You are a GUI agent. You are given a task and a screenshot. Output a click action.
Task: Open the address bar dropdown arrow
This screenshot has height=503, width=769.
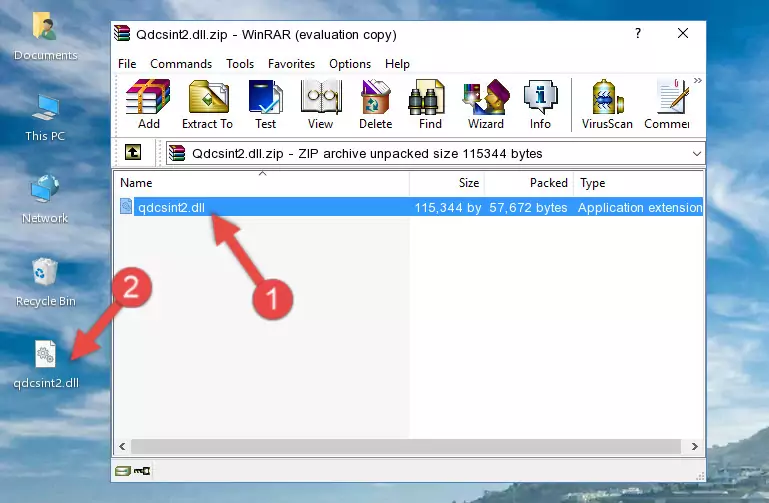(696, 153)
